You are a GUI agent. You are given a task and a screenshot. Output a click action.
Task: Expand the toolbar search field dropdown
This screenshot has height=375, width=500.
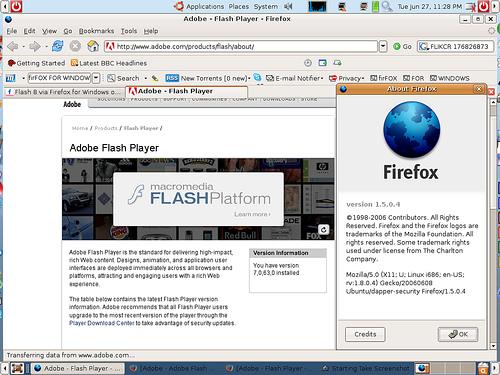(x=96, y=78)
